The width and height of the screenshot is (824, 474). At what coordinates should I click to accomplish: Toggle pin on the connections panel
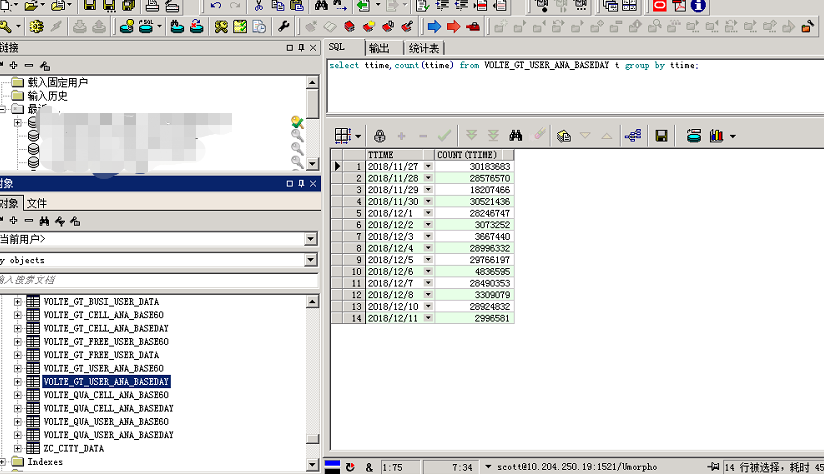301,48
